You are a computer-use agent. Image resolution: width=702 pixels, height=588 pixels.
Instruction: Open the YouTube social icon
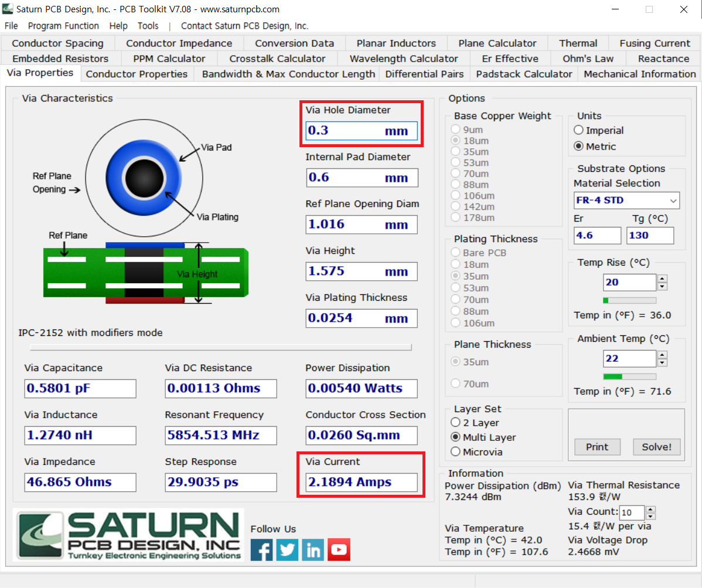click(x=339, y=549)
